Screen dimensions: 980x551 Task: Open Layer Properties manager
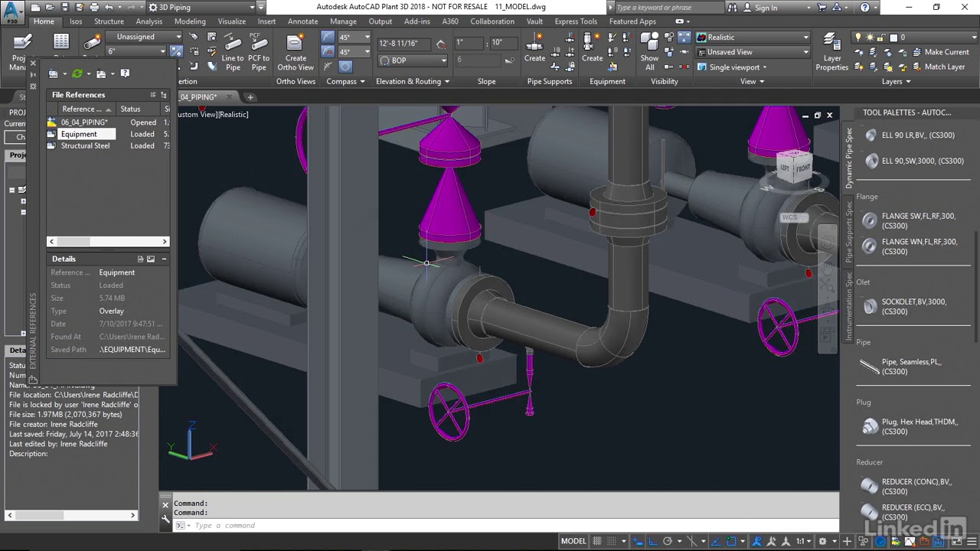[x=832, y=52]
